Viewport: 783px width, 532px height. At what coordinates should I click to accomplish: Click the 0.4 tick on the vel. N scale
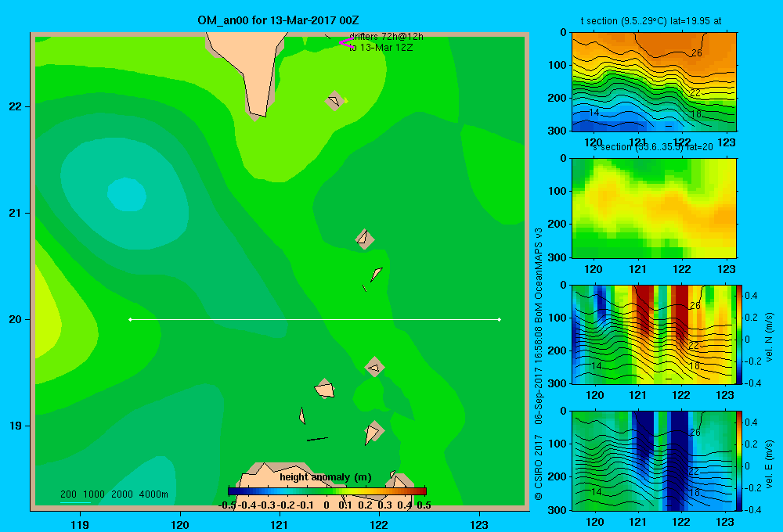click(x=751, y=296)
